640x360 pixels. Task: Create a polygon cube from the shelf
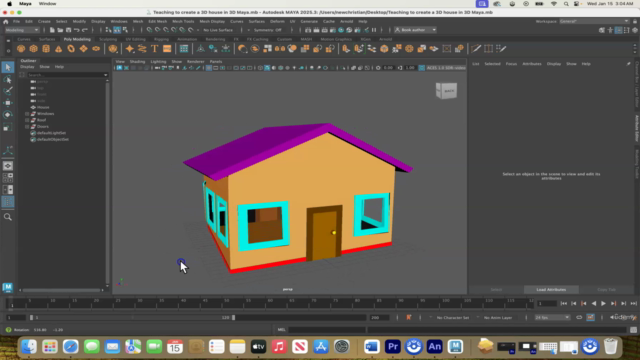pos(33,49)
